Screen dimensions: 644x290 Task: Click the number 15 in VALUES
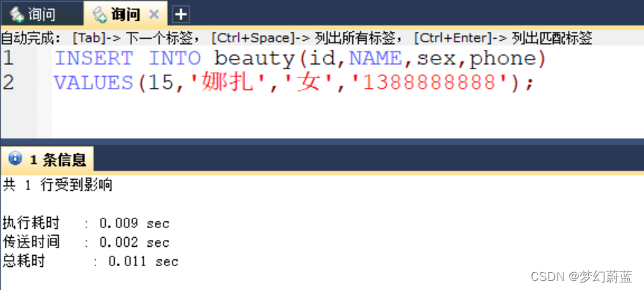162,83
